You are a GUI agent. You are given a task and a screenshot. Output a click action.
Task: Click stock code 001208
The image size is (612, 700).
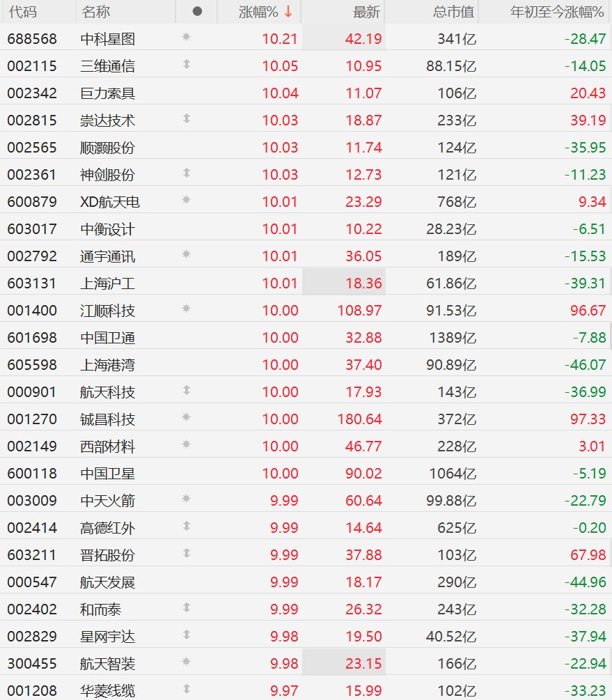pyautogui.click(x=32, y=691)
